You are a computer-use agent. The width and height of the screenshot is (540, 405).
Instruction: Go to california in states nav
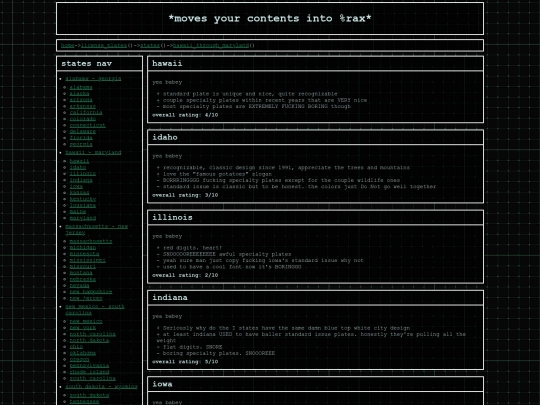coord(86,113)
